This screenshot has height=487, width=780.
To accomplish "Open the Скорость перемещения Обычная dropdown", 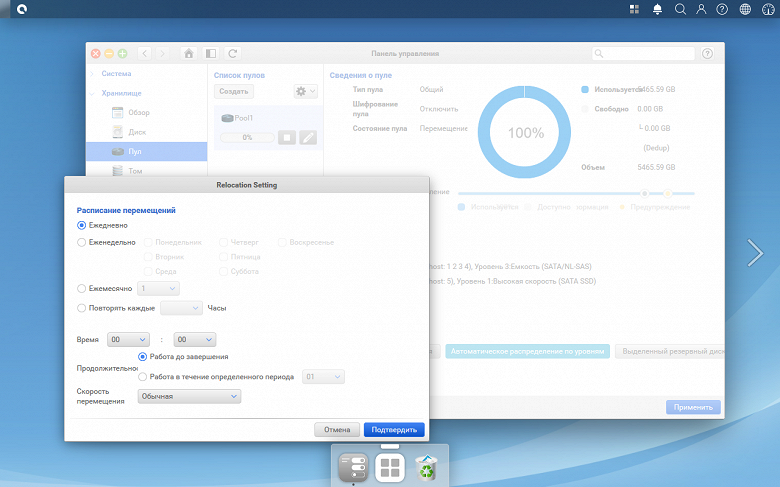I will (189, 396).
